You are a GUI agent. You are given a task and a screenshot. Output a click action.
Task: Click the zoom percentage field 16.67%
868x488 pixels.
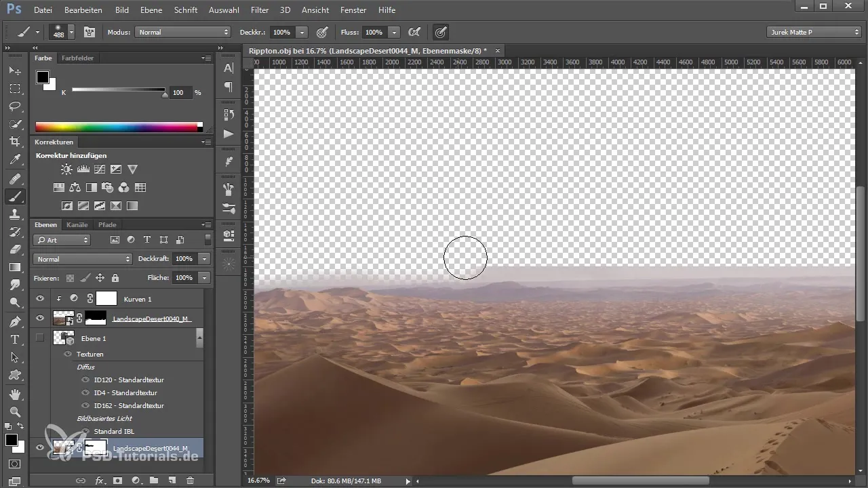point(258,481)
